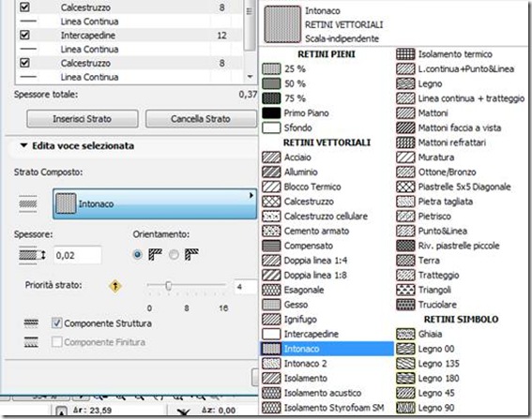Select Linea Continua row under Intercapedine
This screenshot has height=419, width=532.
coord(129,49)
